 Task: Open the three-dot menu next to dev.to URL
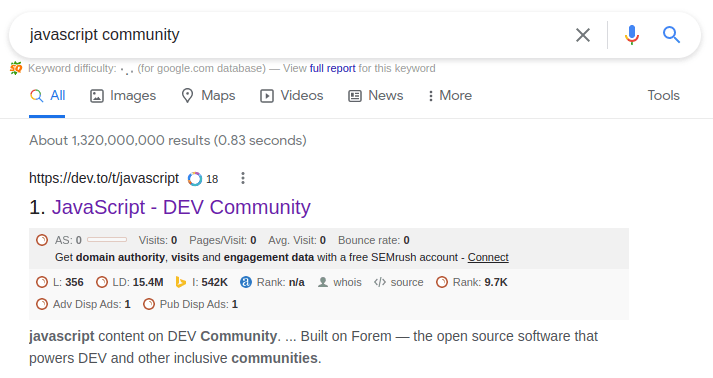243,178
